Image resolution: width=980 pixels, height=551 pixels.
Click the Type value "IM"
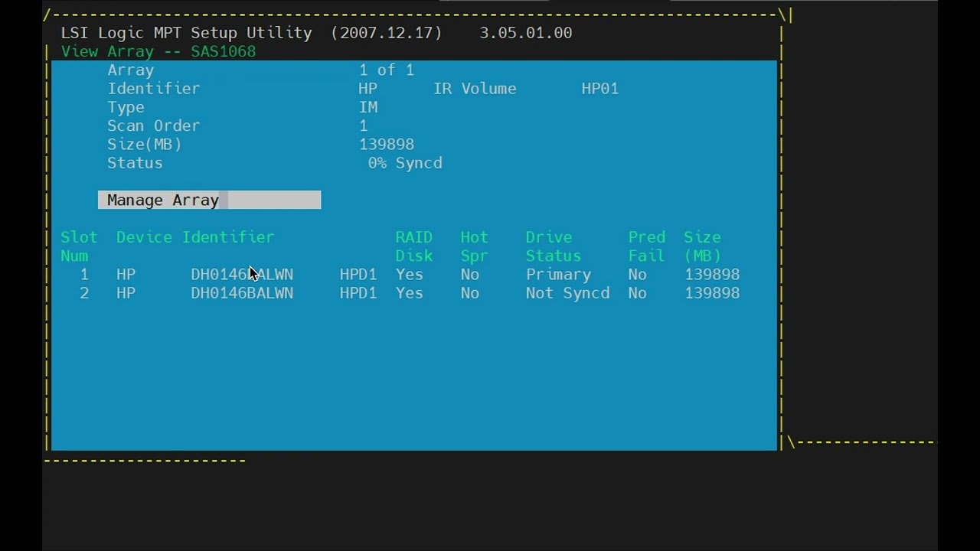[368, 107]
